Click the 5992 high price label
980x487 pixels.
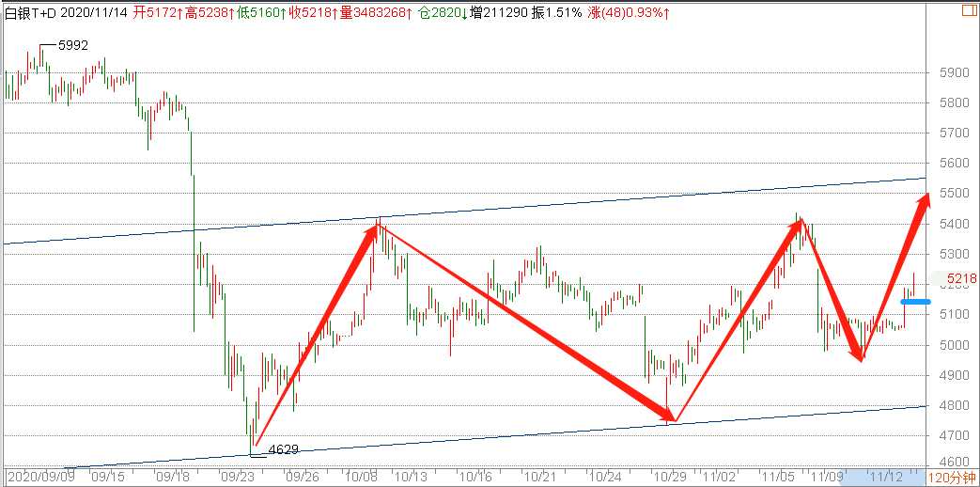(x=73, y=45)
